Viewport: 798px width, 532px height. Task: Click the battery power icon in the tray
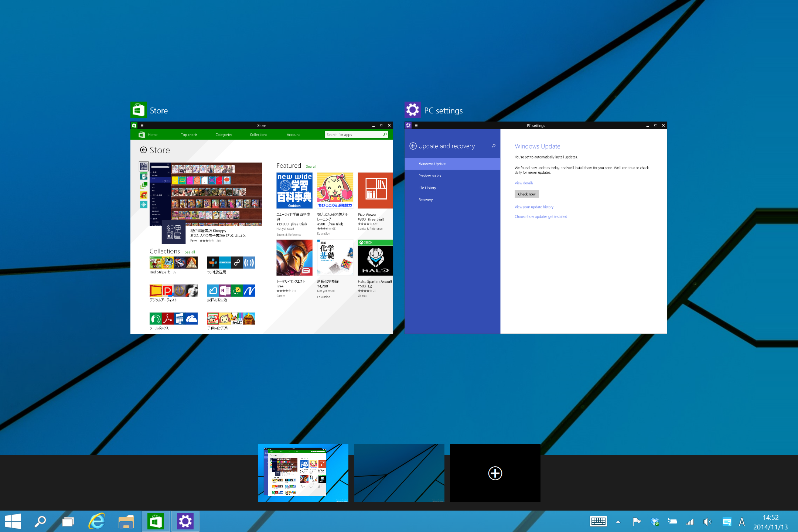672,522
